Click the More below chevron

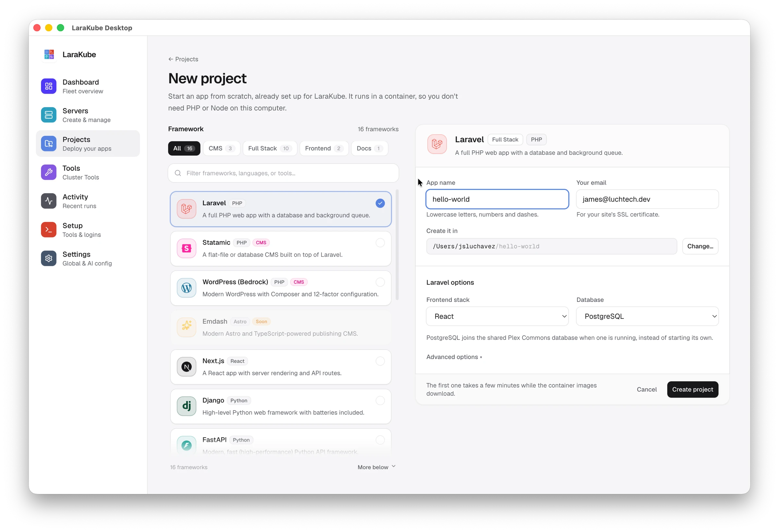click(393, 467)
